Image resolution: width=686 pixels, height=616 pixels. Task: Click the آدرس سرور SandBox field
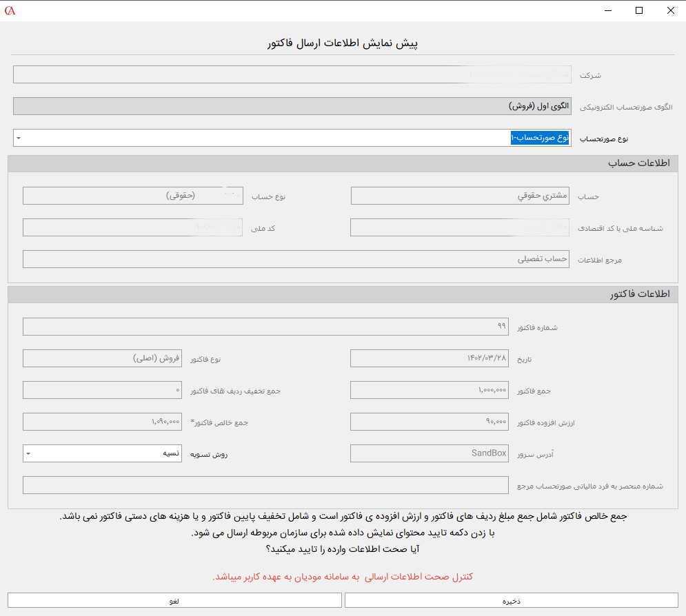(430, 453)
